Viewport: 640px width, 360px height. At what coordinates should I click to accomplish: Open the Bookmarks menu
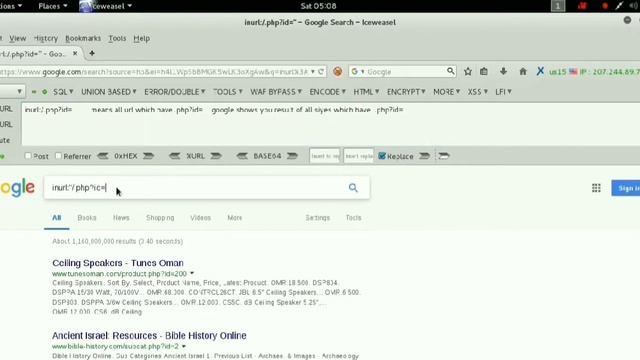coord(83,38)
